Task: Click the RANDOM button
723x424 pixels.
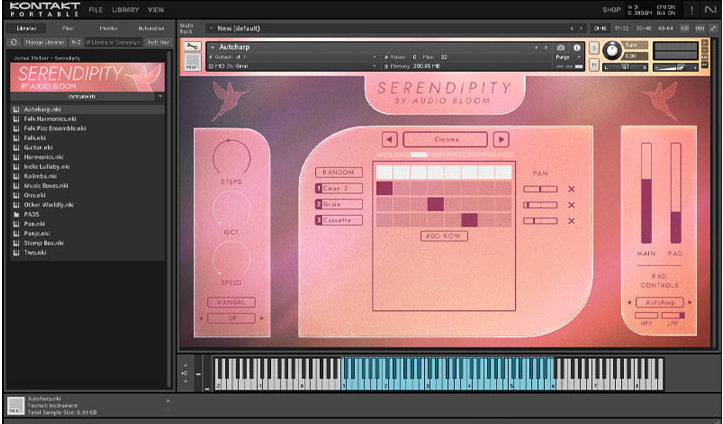Action: [337, 172]
